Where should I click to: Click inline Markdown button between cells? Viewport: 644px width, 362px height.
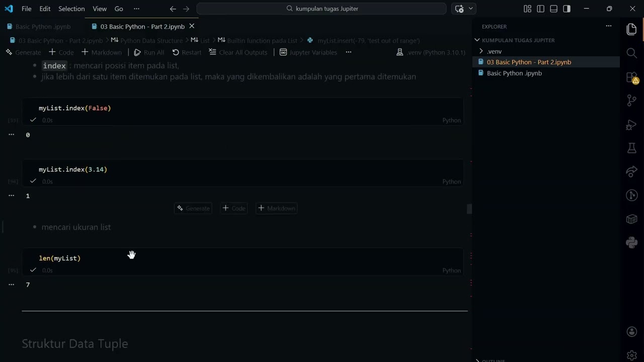click(277, 208)
